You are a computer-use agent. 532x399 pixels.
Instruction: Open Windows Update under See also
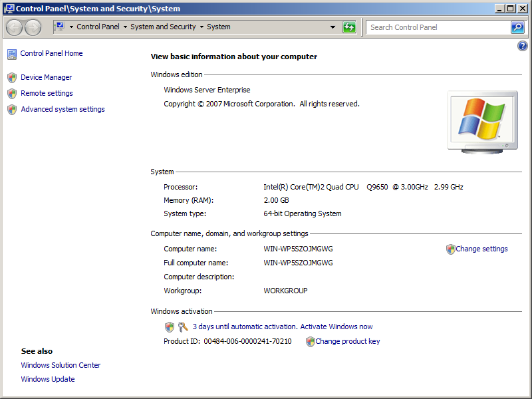point(47,378)
